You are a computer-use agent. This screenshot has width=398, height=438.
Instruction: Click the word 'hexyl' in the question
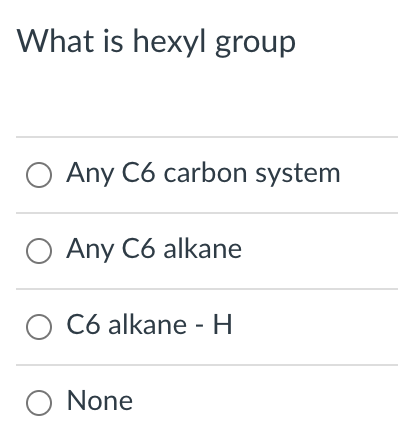pos(169,42)
